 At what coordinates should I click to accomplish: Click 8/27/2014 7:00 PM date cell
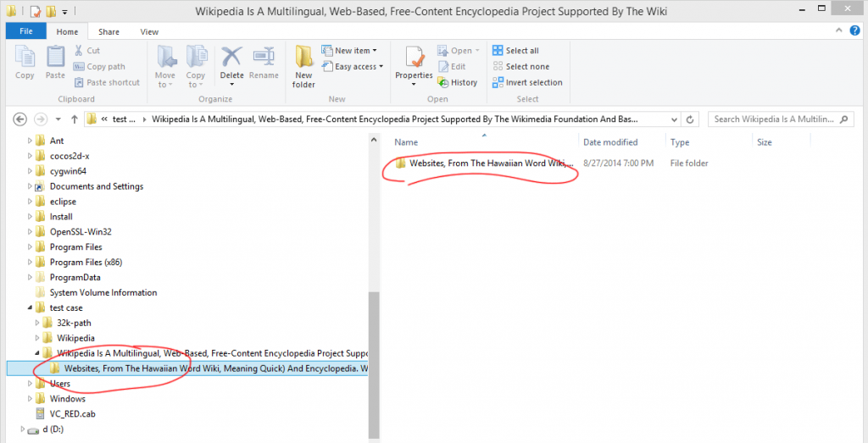(618, 163)
